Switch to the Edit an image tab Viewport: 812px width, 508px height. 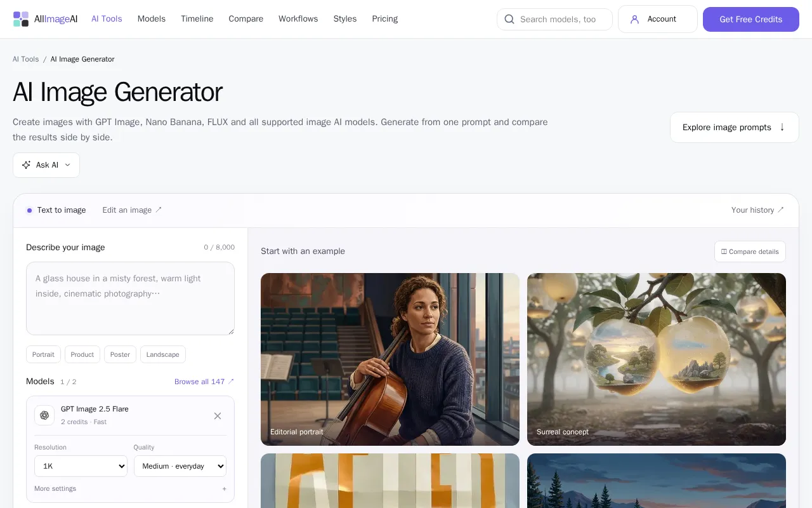point(132,210)
